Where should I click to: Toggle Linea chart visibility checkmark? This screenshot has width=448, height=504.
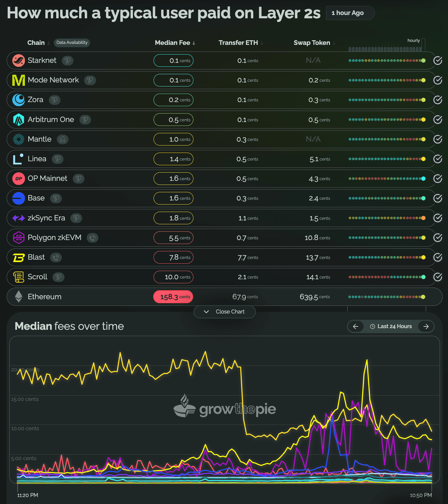[438, 159]
